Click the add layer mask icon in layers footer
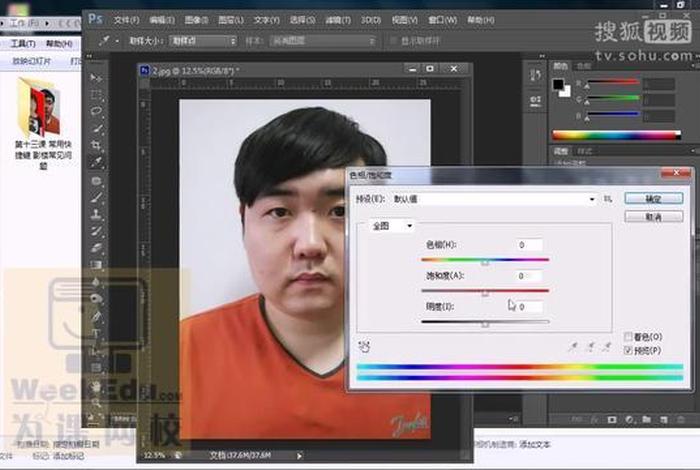 tap(612, 420)
